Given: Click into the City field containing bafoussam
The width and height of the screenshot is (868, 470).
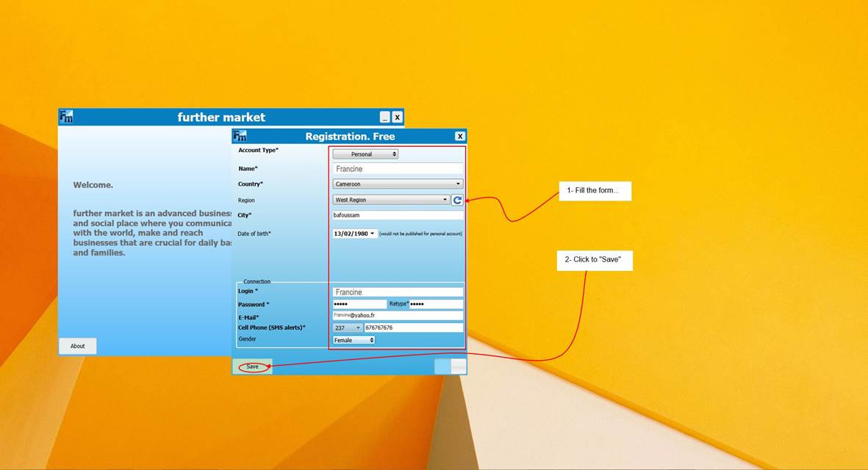Looking at the screenshot, I should click(x=398, y=215).
